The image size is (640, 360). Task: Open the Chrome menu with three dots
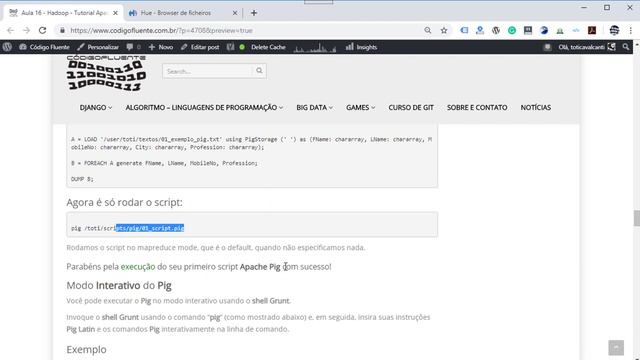click(x=630, y=30)
